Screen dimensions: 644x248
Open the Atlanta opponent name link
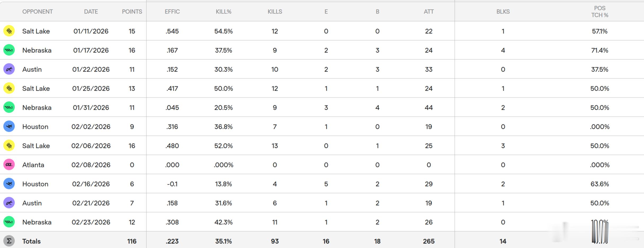[x=33, y=165]
